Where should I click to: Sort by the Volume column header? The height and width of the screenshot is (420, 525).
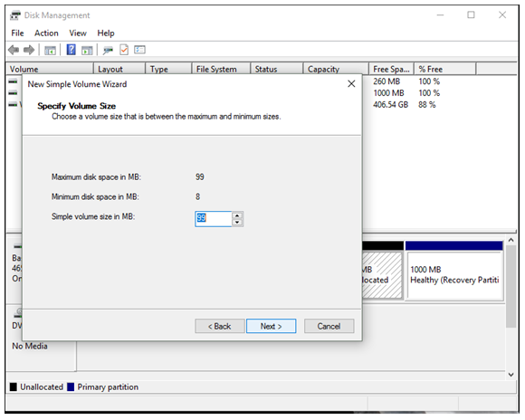click(50, 69)
